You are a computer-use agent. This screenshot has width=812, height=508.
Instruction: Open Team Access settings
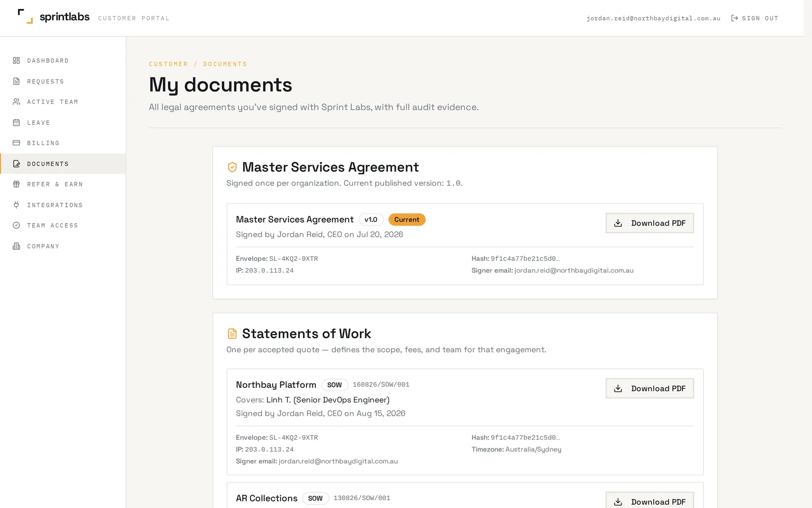tap(63, 225)
